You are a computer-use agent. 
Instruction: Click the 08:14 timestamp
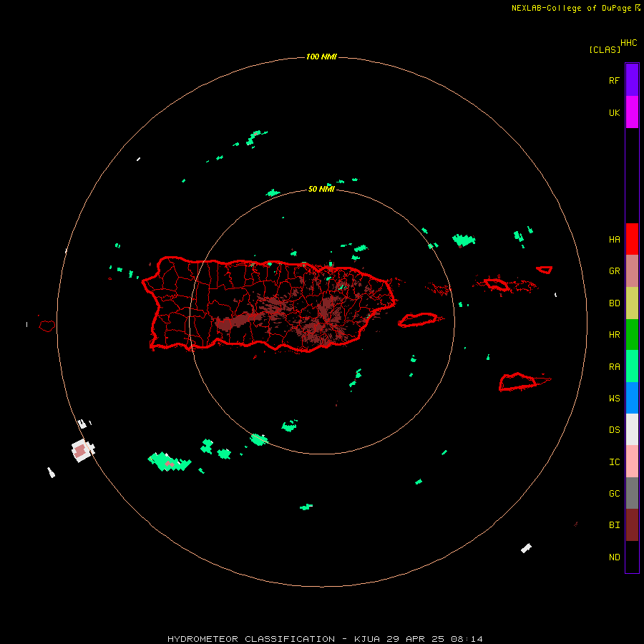tap(467, 639)
